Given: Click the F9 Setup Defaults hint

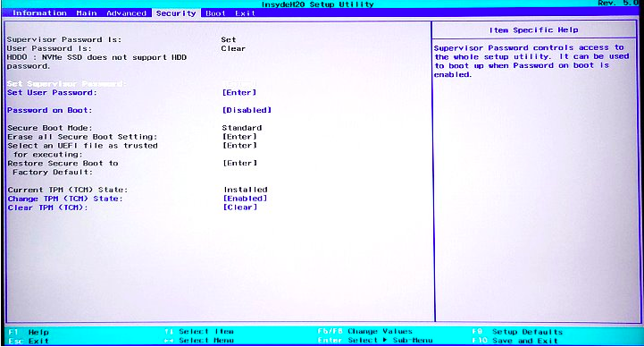Looking at the screenshot, I should (517, 332).
